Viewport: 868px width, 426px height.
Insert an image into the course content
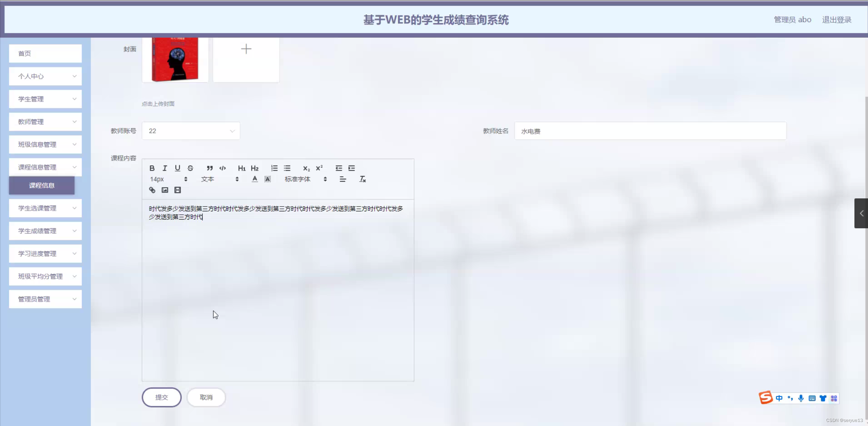tap(165, 190)
